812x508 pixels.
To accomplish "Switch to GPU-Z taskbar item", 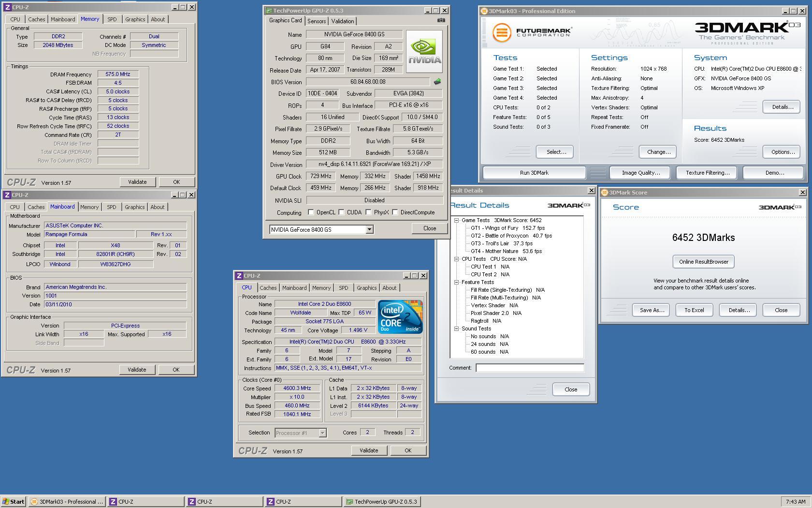I will pyautogui.click(x=382, y=502).
